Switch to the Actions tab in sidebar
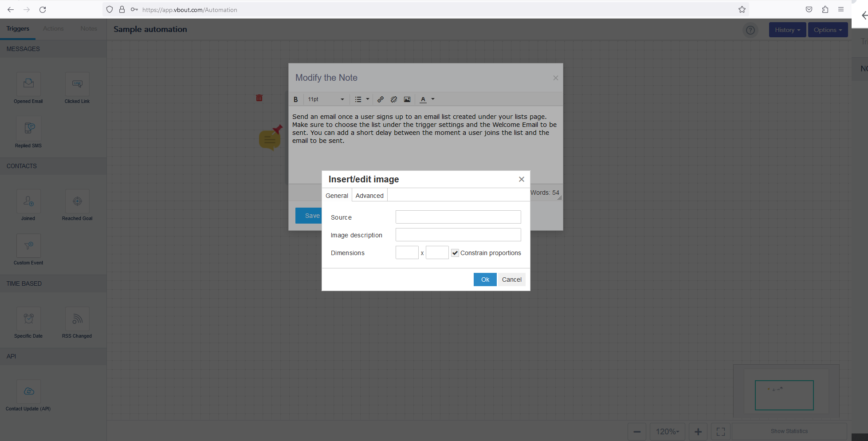Screen dimensions: 868x441 [x=53, y=28]
